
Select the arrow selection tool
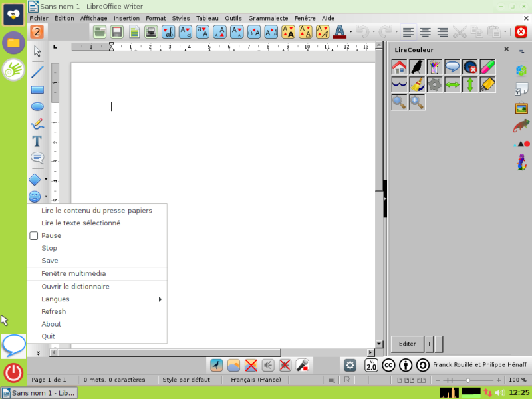[37, 51]
